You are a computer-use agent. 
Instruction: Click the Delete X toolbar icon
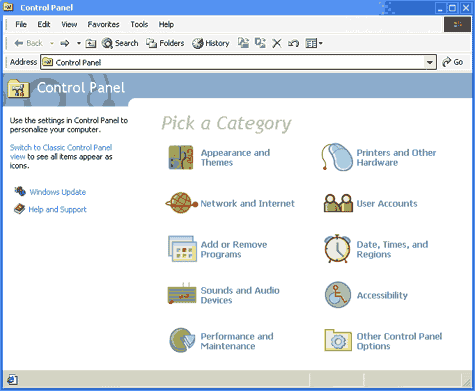[277, 43]
